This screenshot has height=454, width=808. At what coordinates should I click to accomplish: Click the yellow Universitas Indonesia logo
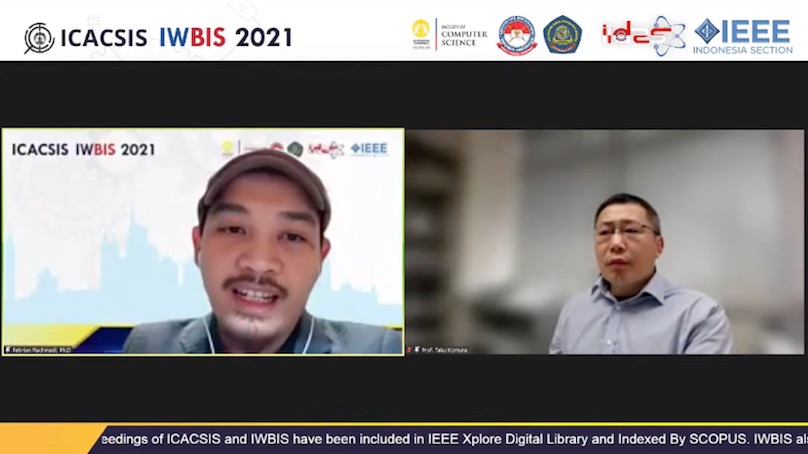point(421,34)
